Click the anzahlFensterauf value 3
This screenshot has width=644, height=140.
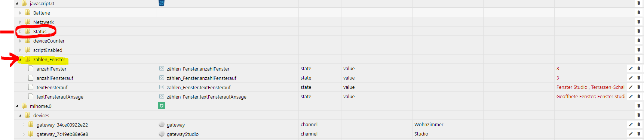point(558,78)
